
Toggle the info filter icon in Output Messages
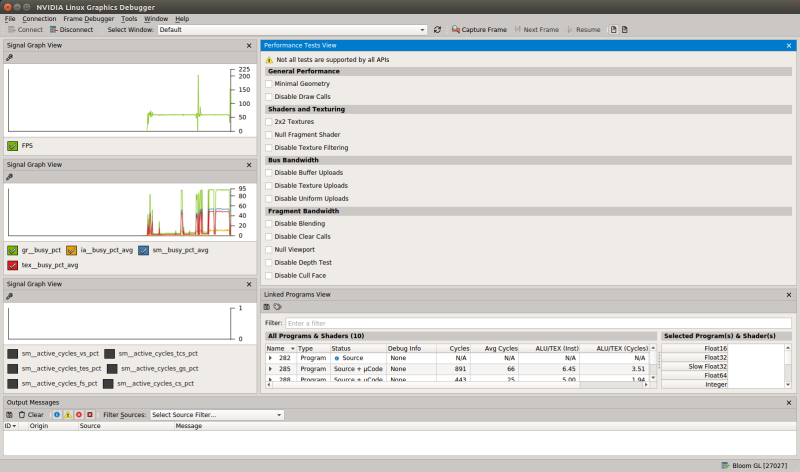[56, 414]
